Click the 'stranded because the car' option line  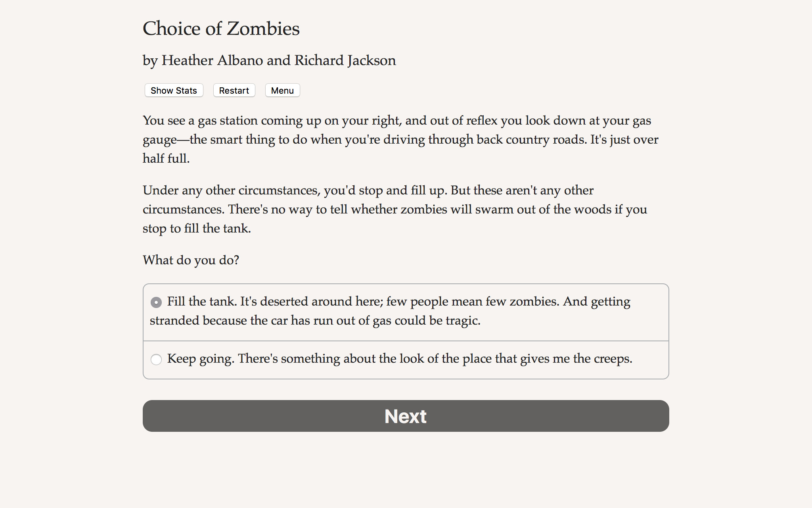tap(315, 321)
